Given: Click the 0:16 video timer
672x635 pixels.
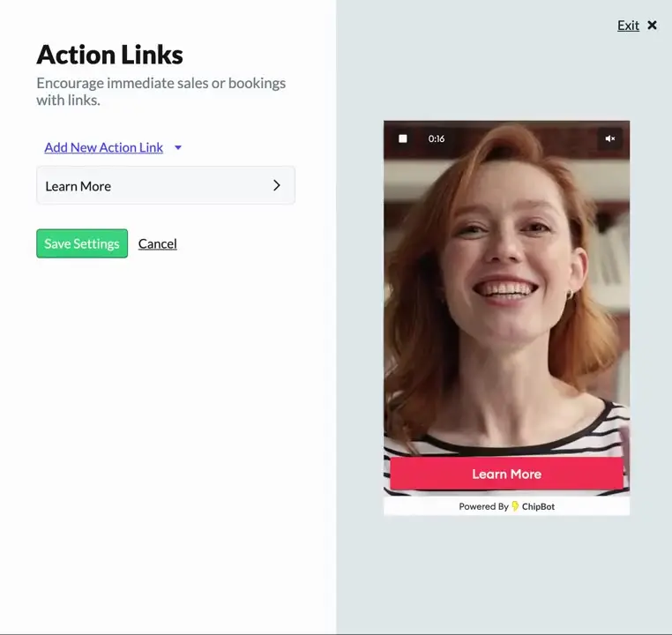Looking at the screenshot, I should coord(437,138).
